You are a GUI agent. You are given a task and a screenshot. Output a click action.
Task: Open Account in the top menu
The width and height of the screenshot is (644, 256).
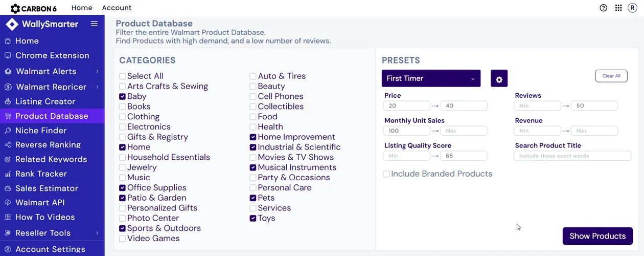[x=117, y=8]
